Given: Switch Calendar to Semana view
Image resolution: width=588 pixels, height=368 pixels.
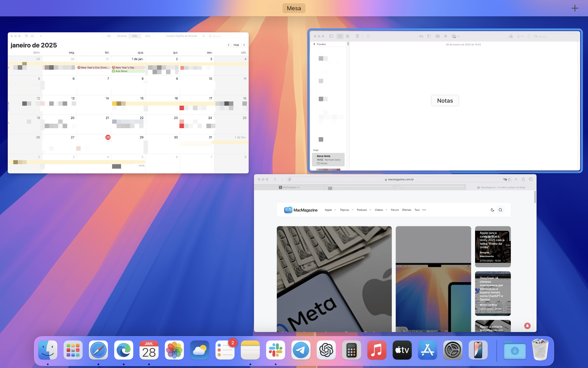Looking at the screenshot, I should click(x=122, y=36).
